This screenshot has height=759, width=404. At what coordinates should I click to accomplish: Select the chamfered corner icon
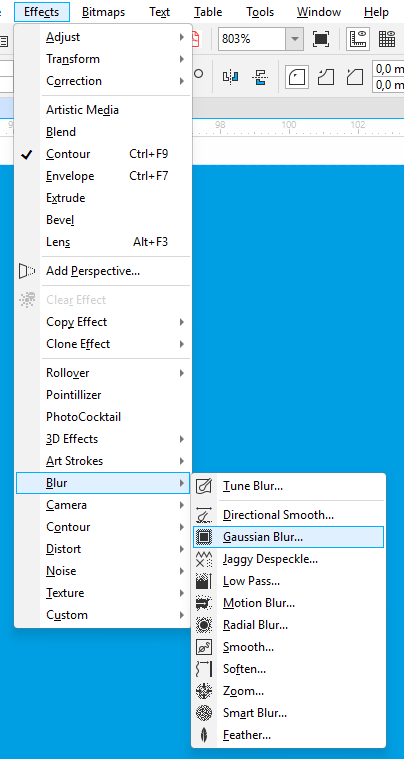pos(356,76)
